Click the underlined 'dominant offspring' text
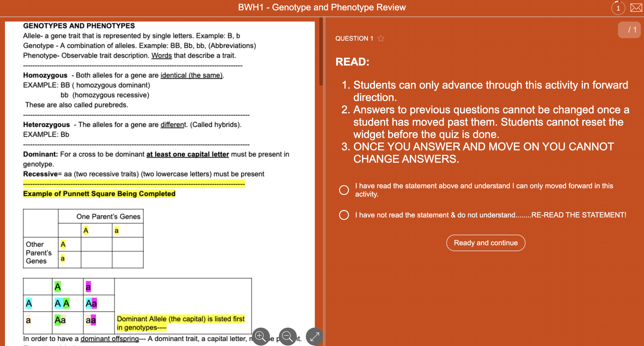The height and width of the screenshot is (346, 644). click(110, 339)
